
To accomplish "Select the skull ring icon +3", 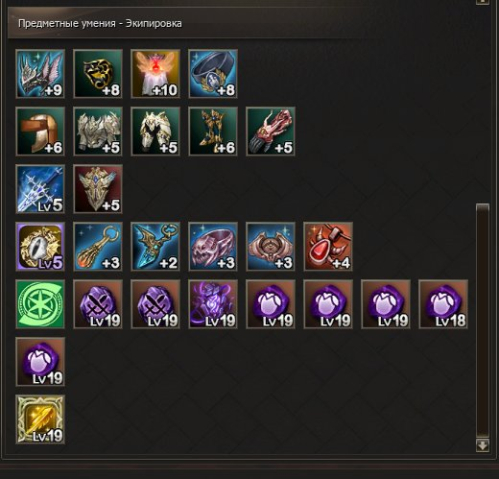I will 213,247.
